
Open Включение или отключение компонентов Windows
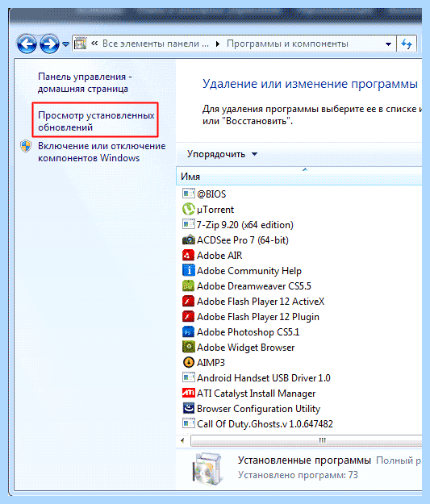(x=102, y=152)
